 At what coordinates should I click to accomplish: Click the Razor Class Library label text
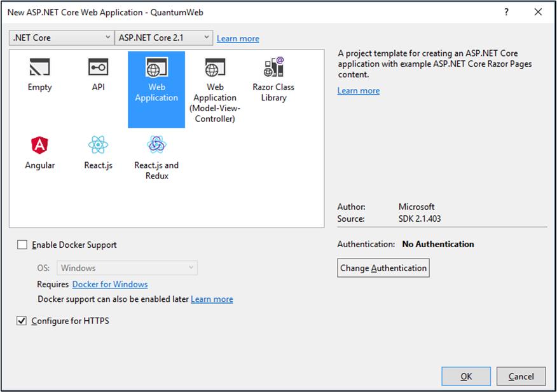coord(273,92)
